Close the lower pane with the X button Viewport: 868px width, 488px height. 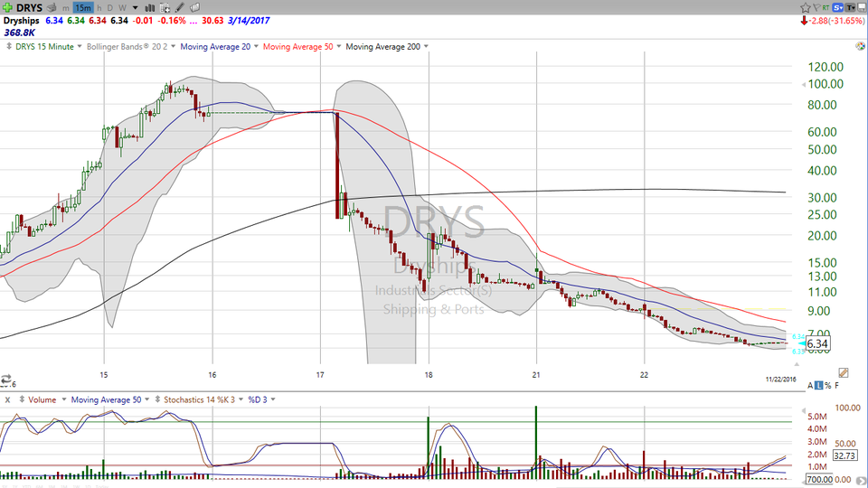point(7,399)
